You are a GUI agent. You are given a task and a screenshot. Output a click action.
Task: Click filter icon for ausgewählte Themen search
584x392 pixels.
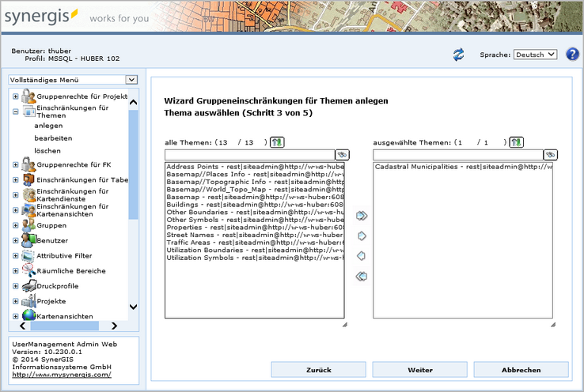coord(550,155)
